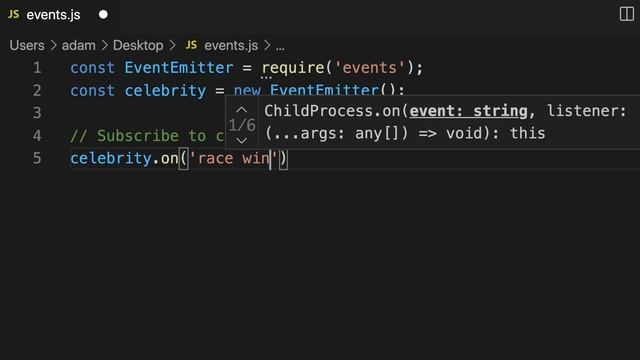Click the JS icon on events.js tab
This screenshot has height=360, width=640.
(x=13, y=15)
